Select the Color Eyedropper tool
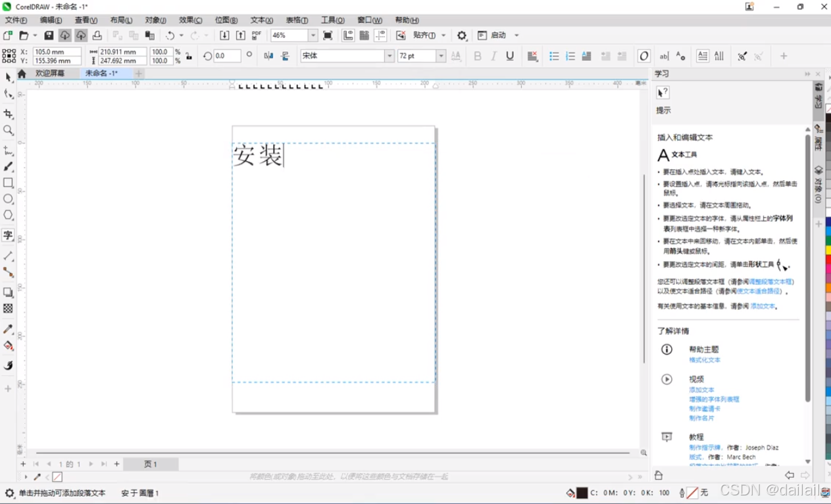Image resolution: width=831 pixels, height=504 pixels. 9,329
